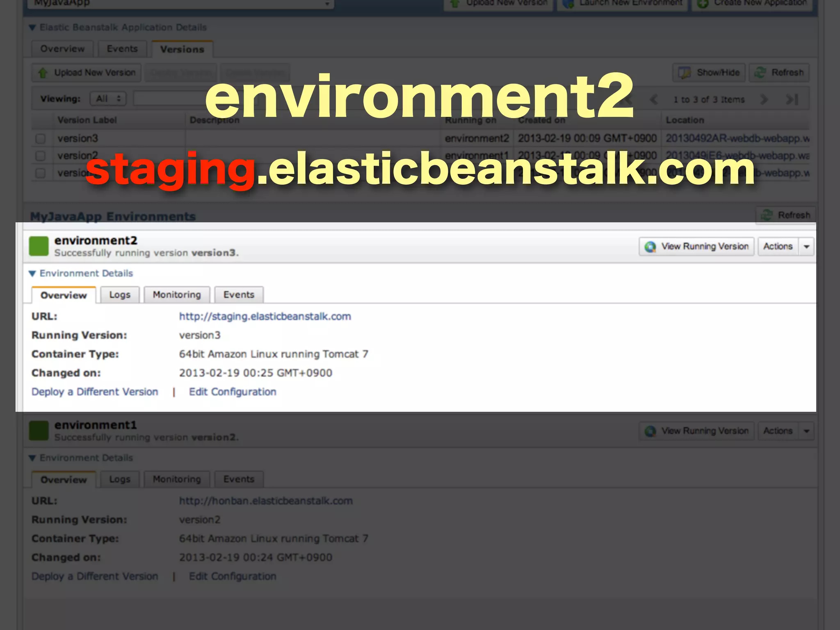Image resolution: width=840 pixels, height=630 pixels.
Task: Open the Actions button for environment2
Action: [x=778, y=247]
